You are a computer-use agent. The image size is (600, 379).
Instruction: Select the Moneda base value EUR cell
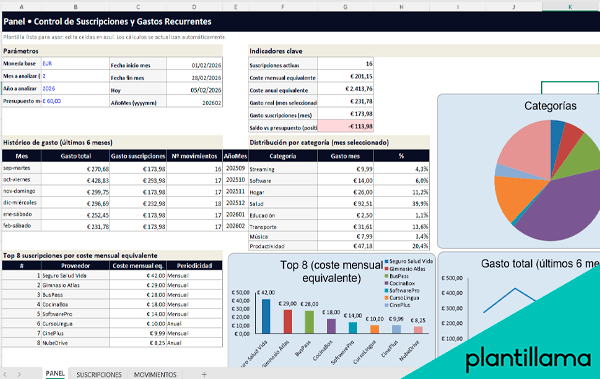pos(75,64)
